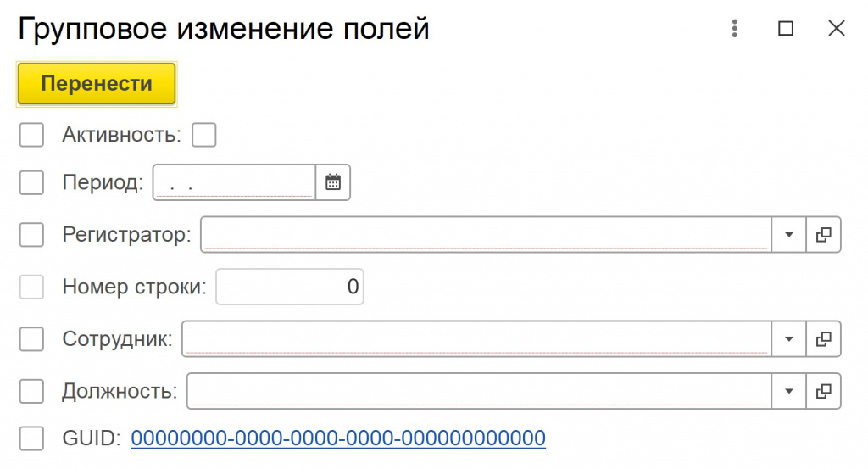This screenshot has width=868, height=469.
Task: Maximize the Групповое изменение полей window
Action: [x=786, y=29]
